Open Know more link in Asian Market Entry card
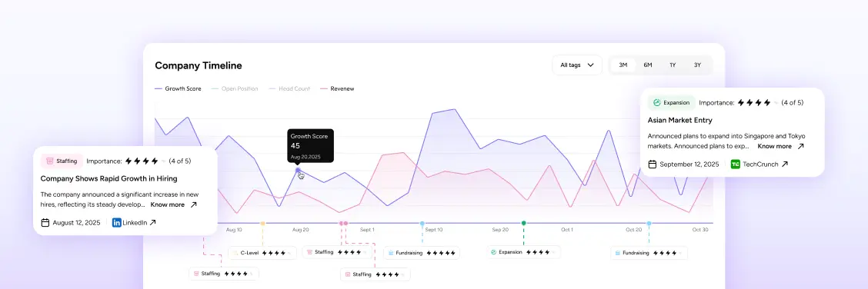This screenshot has width=868, height=289. [x=774, y=147]
